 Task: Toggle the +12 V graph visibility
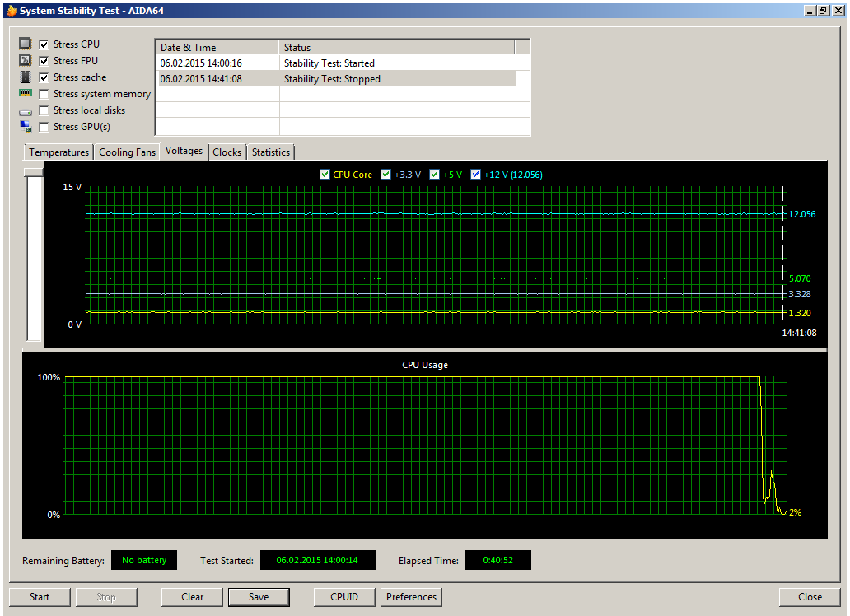(475, 174)
